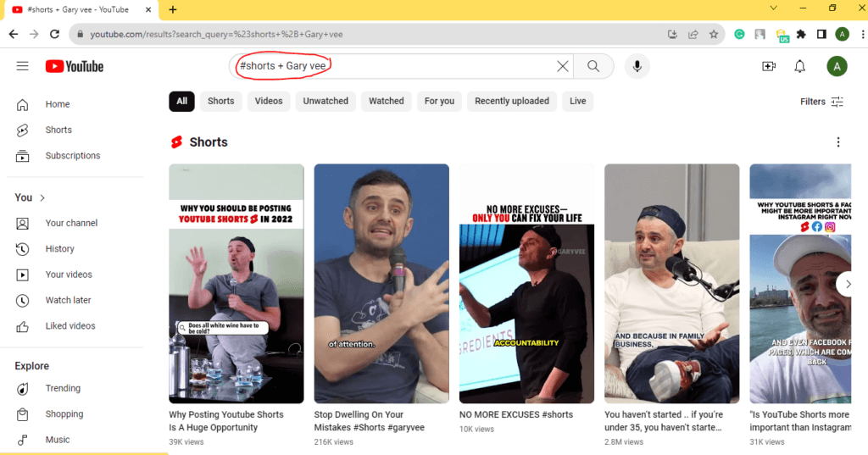Click the Shopping bag icon
Image resolution: width=868 pixels, height=455 pixels.
tap(22, 414)
